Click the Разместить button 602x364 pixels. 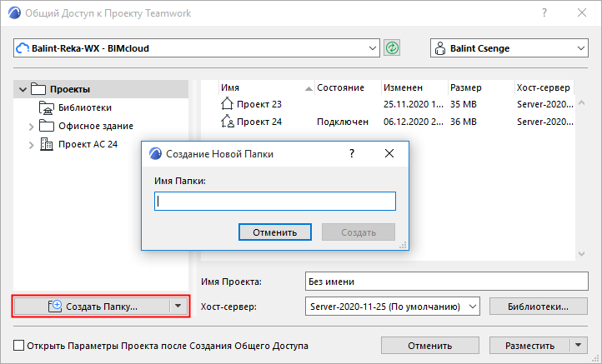529,345
